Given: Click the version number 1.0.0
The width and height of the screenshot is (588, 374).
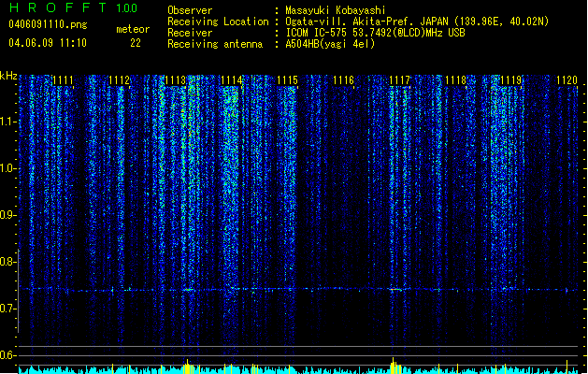Looking at the screenshot, I should (126, 7).
